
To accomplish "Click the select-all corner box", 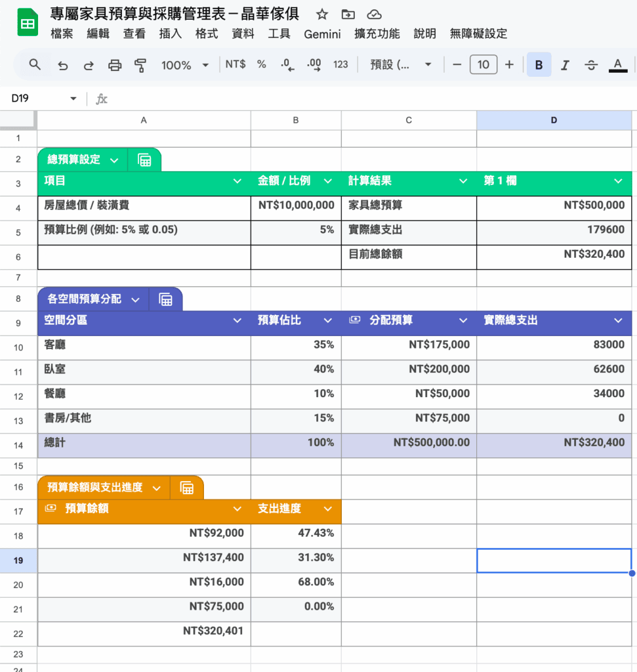I will click(18, 120).
